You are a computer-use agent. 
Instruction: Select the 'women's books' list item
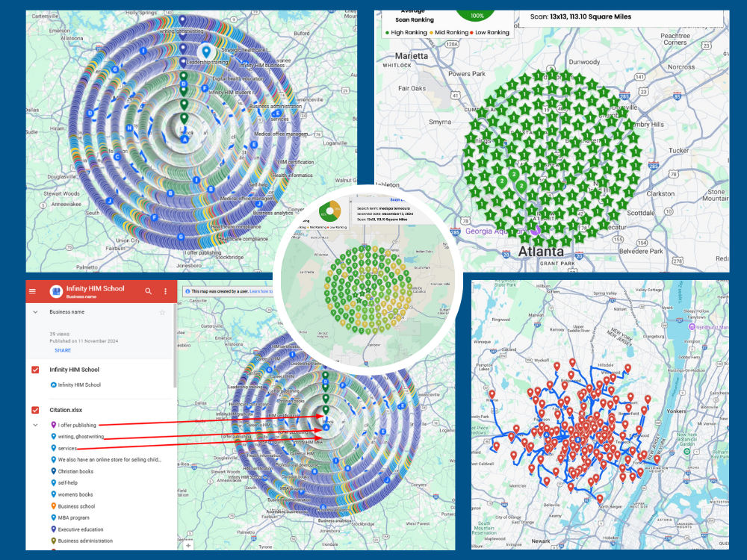pyautogui.click(x=75, y=494)
